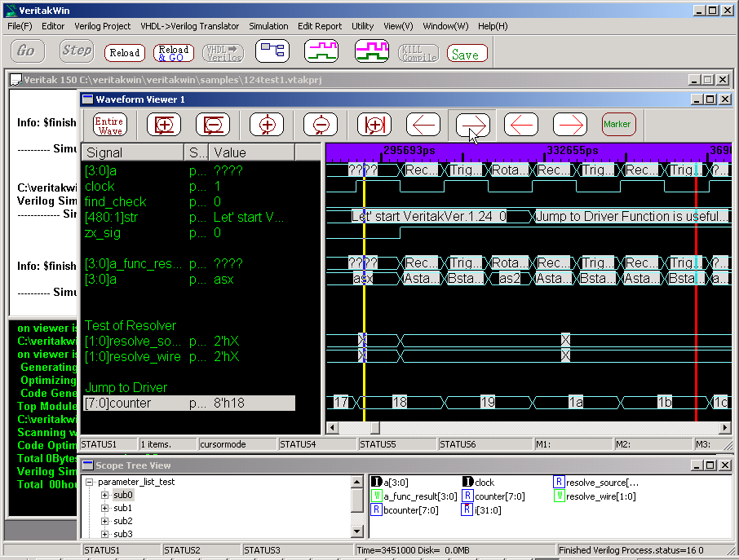Click the Step simulation button

(x=77, y=51)
